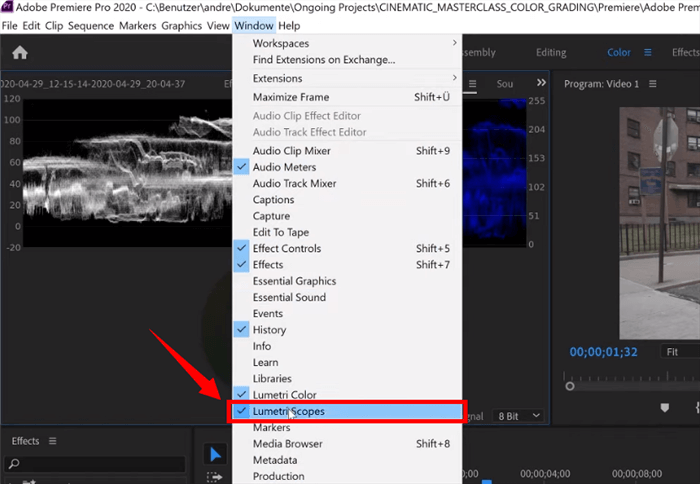This screenshot has height=484, width=700.
Task: Open the Sequence menu
Action: pyautogui.click(x=92, y=25)
